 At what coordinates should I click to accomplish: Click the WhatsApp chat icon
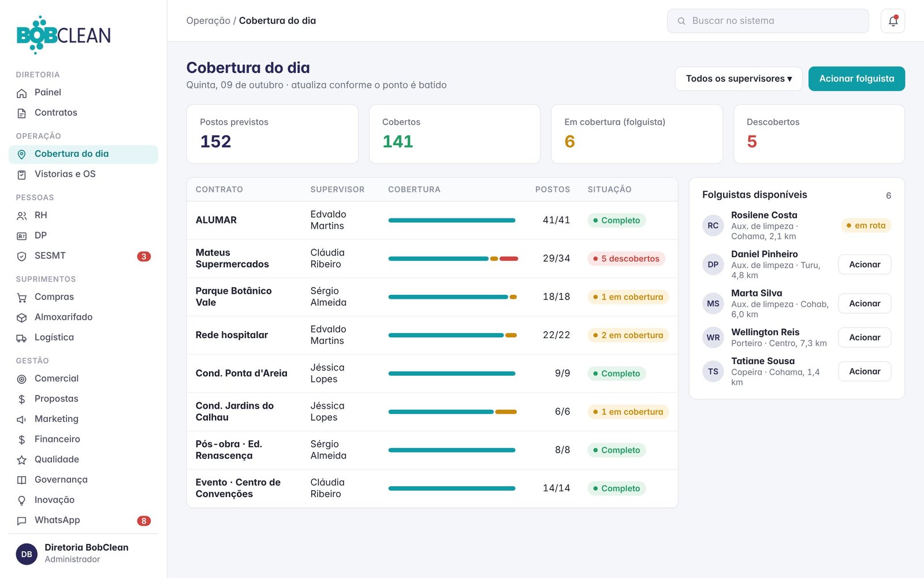[x=22, y=521]
